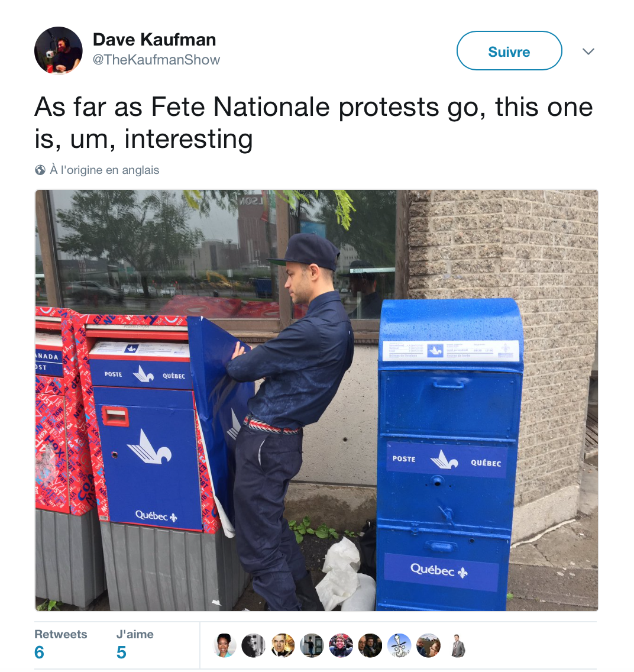This screenshot has width=634, height=672.
Task: Click the Dave Kaufman display name
Action: tap(154, 40)
